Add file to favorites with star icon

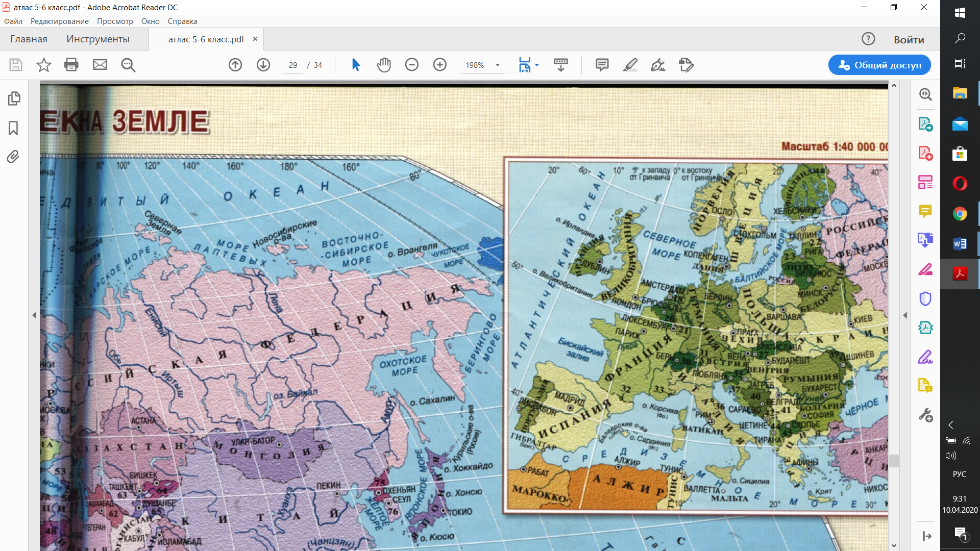tap(44, 65)
